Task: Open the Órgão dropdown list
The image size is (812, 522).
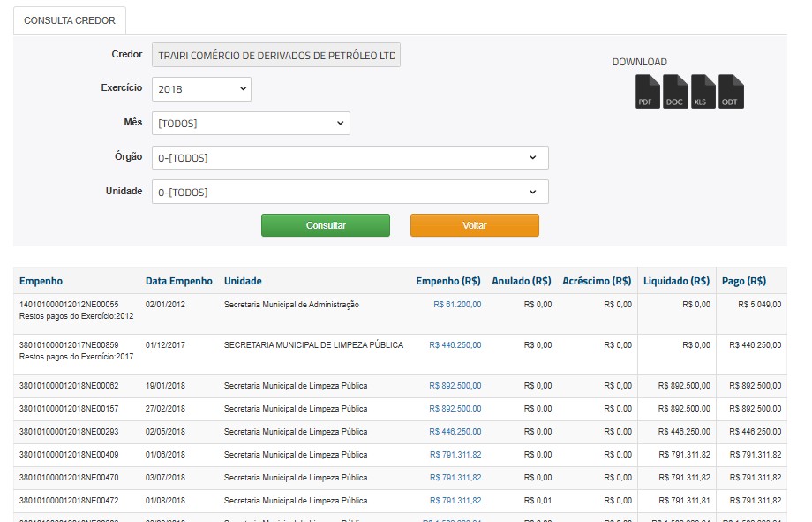Action: pyautogui.click(x=350, y=158)
